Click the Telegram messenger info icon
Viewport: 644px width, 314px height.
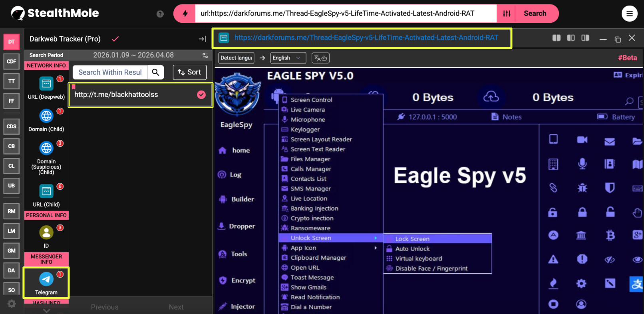pyautogui.click(x=46, y=279)
